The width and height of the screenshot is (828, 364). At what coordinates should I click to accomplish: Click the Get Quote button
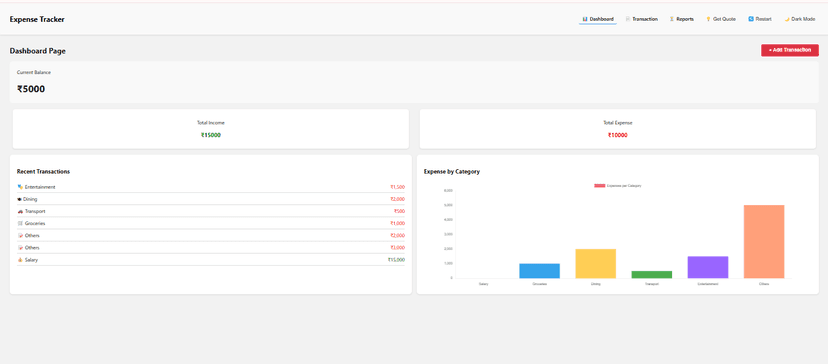pos(721,19)
